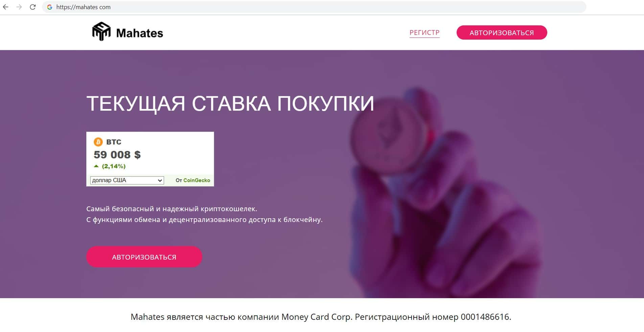
Task: Reload the page with the refresh icon
Action: point(32,7)
